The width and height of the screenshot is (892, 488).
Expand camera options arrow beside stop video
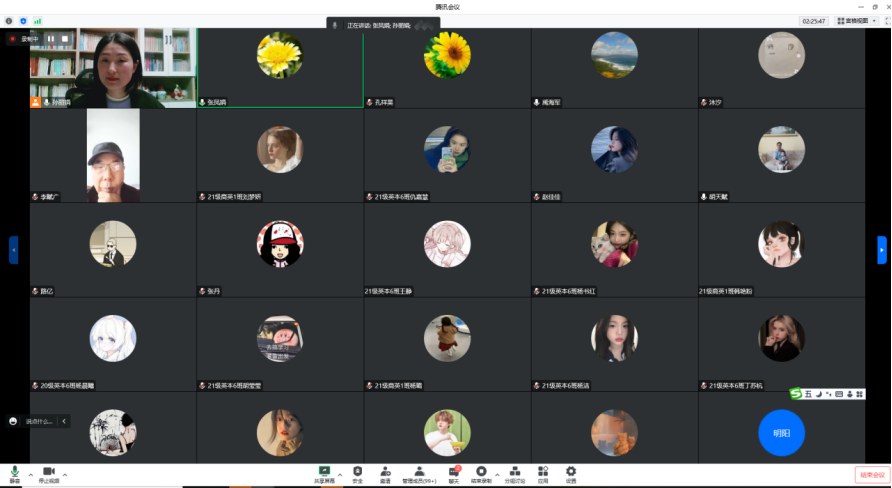click(x=65, y=475)
